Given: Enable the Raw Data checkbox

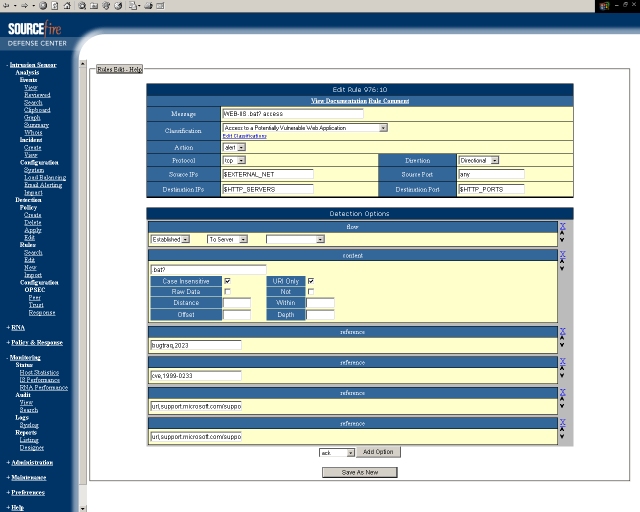Looking at the screenshot, I should click(228, 292).
